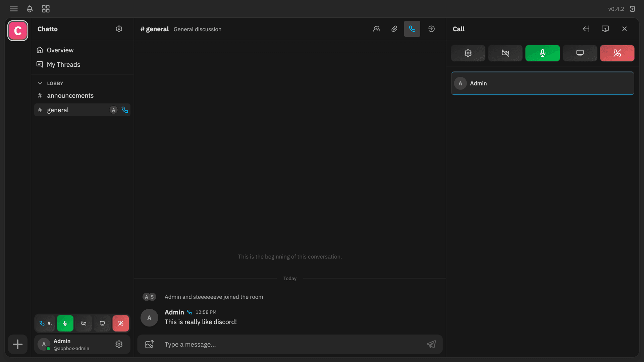Viewport: 644px width, 362px height.
Task: Click the General discussion topic text
Action: 198,29
